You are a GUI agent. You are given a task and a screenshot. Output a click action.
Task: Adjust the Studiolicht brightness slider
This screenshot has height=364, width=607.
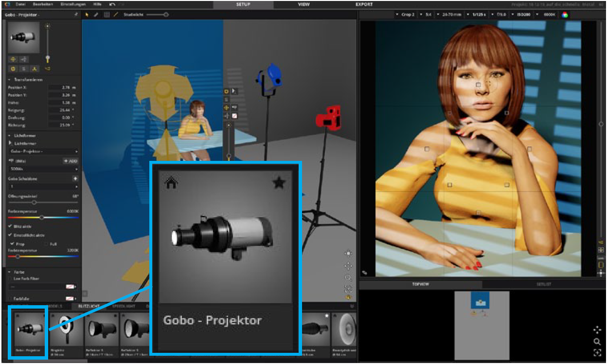point(166,15)
